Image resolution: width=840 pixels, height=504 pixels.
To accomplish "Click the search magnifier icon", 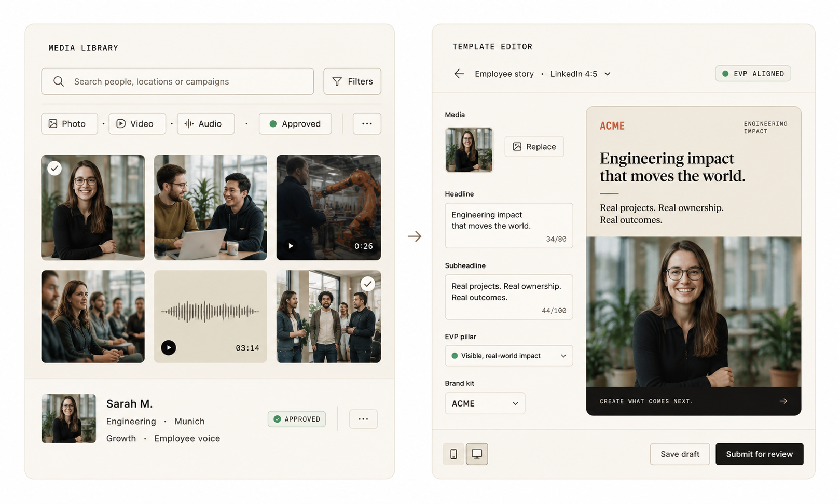I will point(59,81).
